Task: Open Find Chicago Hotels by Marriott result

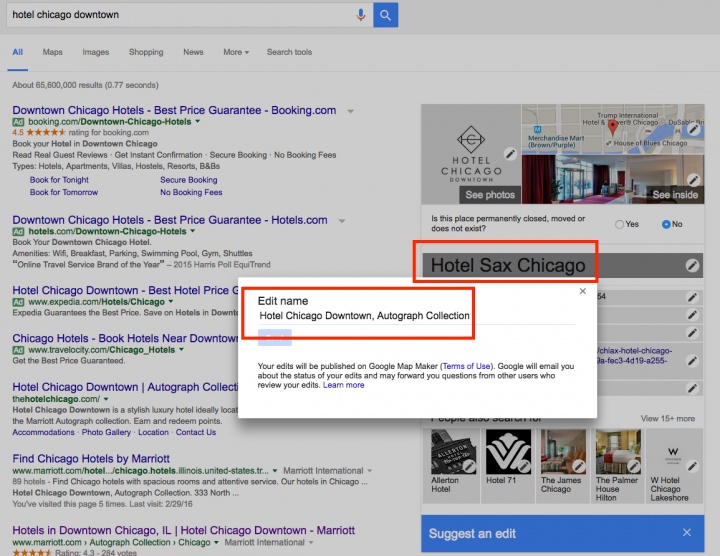Action: pyautogui.click(x=91, y=459)
